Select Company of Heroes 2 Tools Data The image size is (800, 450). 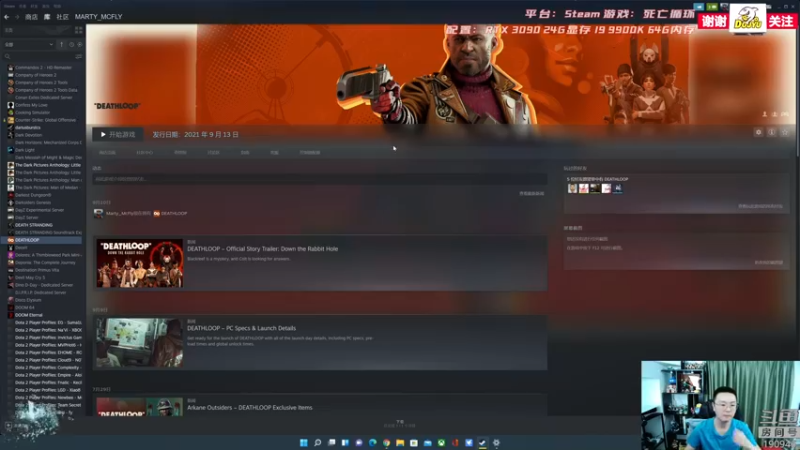click(x=46, y=90)
